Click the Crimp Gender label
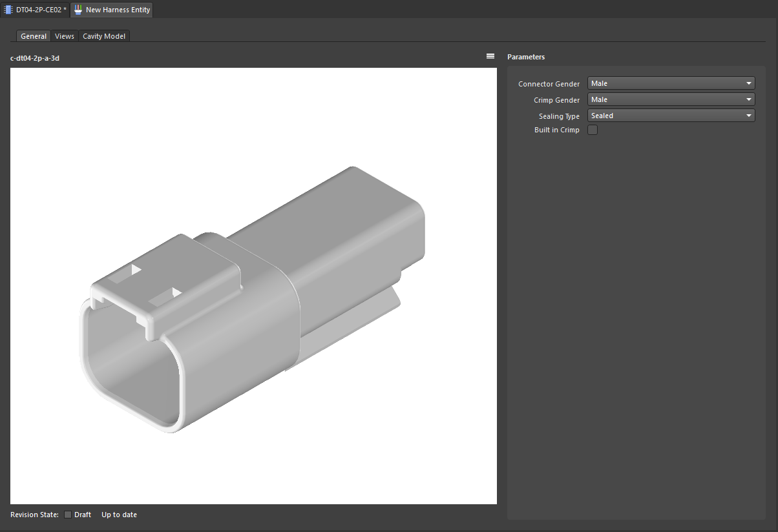778x532 pixels. (x=556, y=100)
